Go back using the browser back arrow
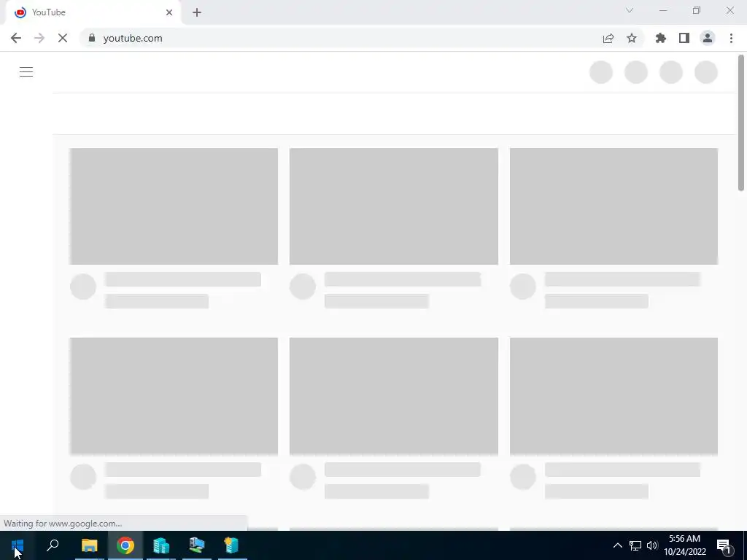The image size is (747, 560). point(16,38)
